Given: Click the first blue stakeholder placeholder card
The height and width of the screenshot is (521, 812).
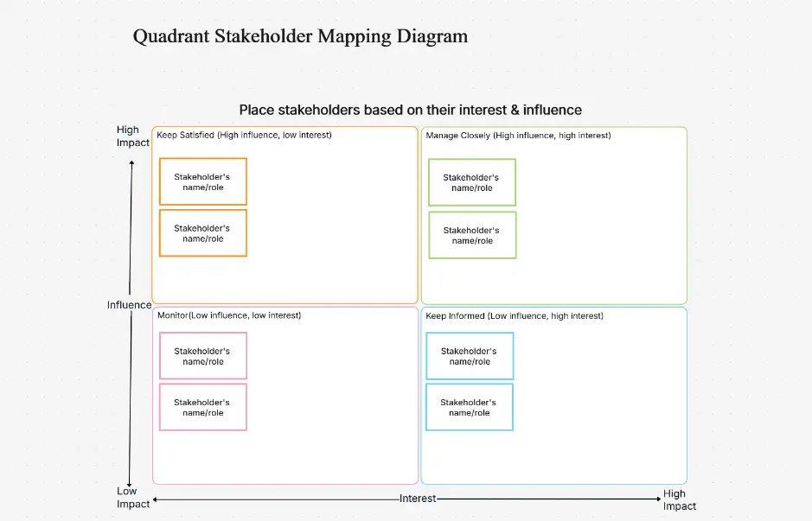Looking at the screenshot, I should click(x=470, y=356).
